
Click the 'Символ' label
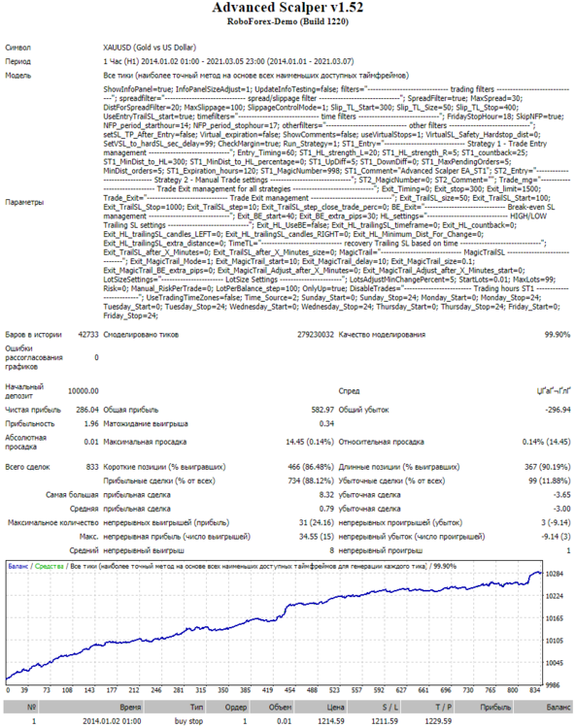point(18,48)
